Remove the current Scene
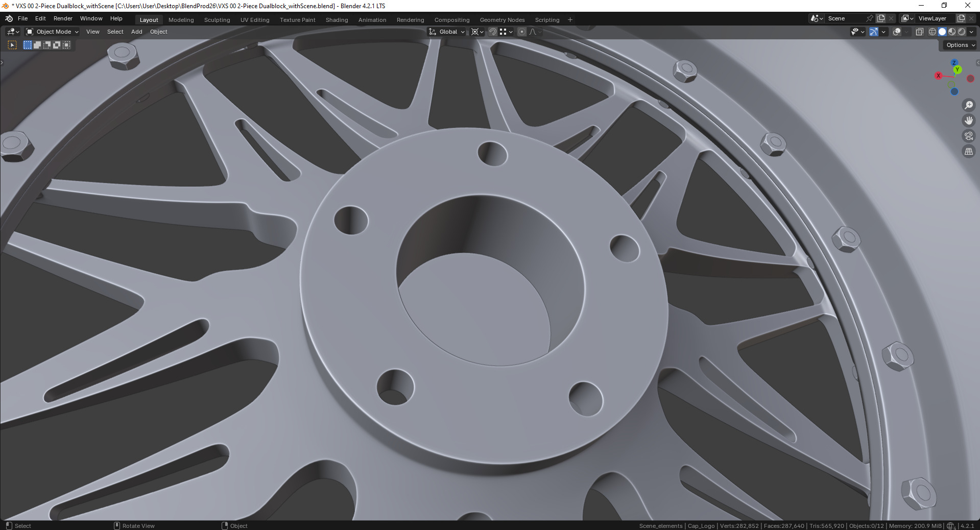Viewport: 980px width, 530px height. 891,18
